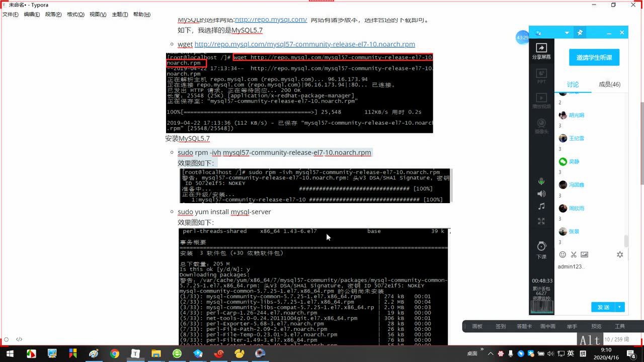This screenshot has height=362, width=644.
Task: Click the insert image icon in chat
Action: pyautogui.click(x=584, y=255)
